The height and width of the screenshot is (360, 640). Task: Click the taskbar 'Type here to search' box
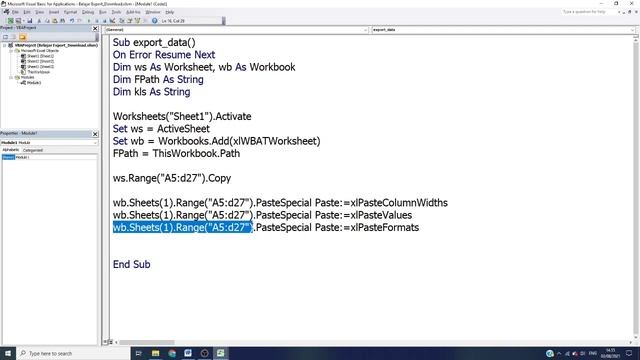pos(73,353)
